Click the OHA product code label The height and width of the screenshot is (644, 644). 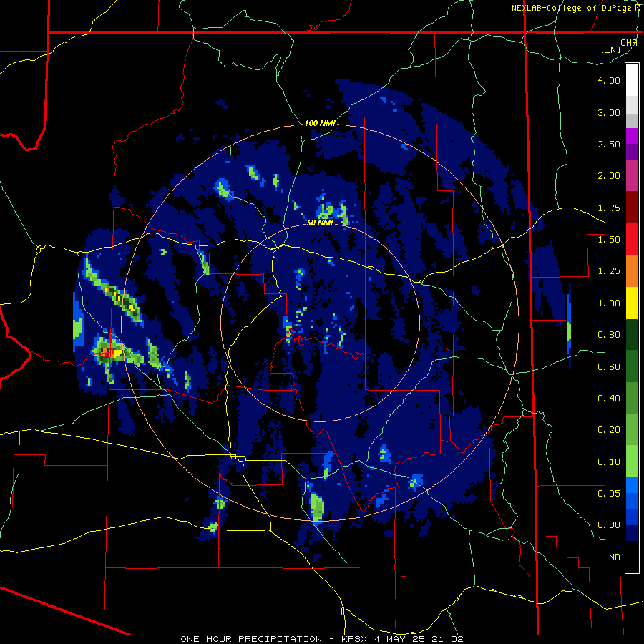629,42
